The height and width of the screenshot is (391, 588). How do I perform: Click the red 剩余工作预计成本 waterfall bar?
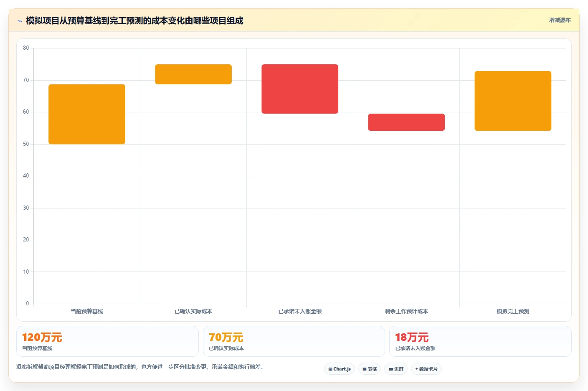pos(406,122)
